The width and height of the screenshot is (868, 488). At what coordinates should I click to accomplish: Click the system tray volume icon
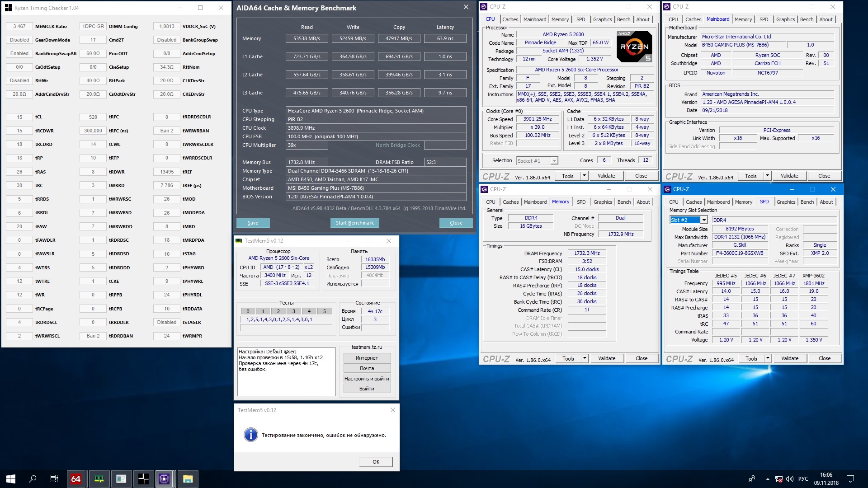(790, 479)
